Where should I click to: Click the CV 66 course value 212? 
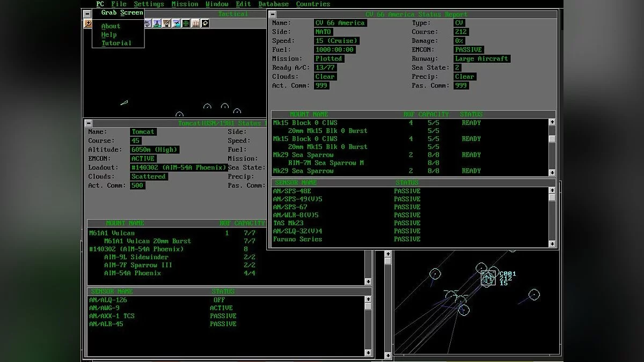[461, 32]
